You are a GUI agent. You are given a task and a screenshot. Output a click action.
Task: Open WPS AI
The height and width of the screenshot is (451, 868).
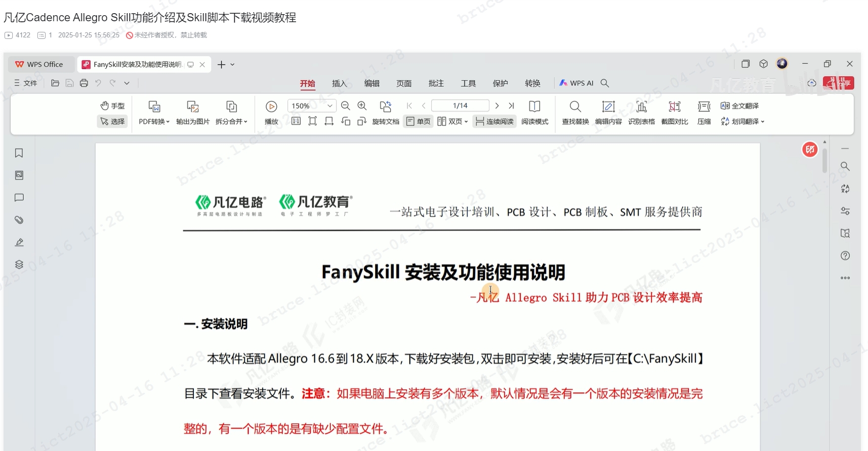coord(576,83)
